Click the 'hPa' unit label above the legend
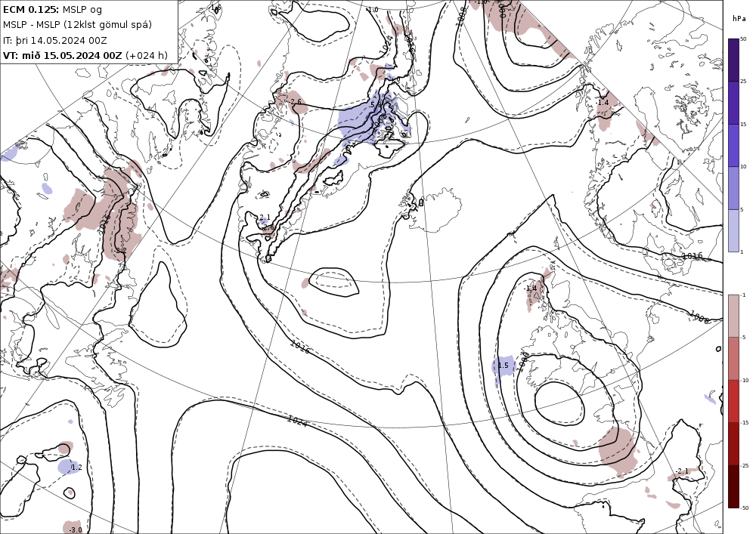This screenshot has height=534, width=756. [x=738, y=18]
